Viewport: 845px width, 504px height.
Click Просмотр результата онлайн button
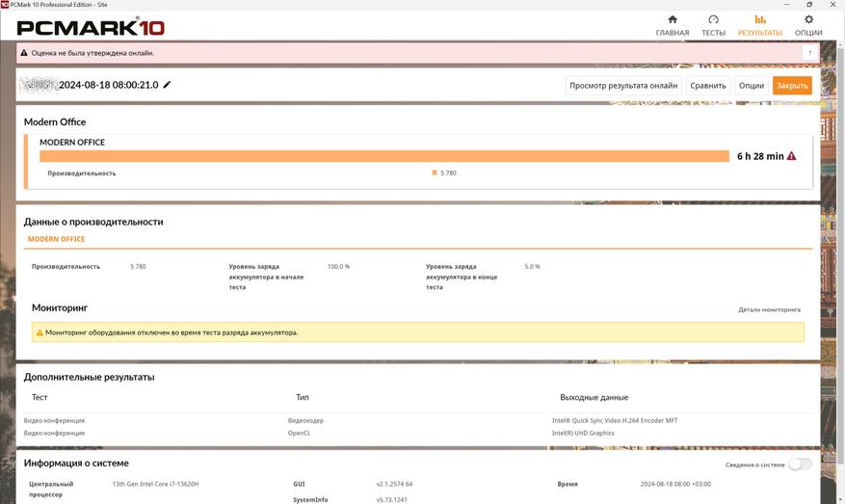click(623, 85)
